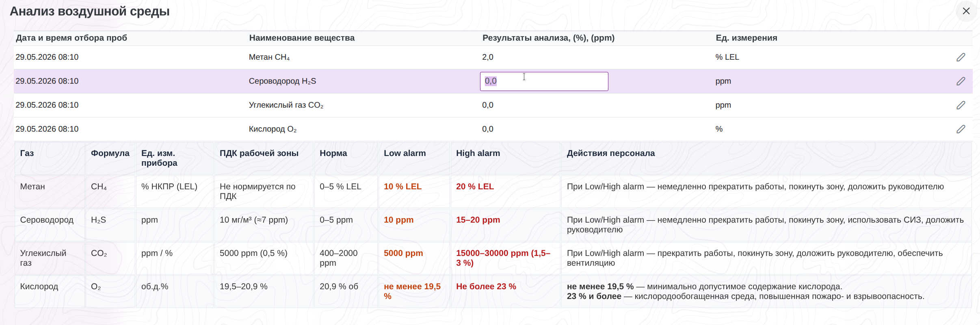Edit the Углекислый газ CO₂ row
This screenshot has width=980, height=325.
coord(961,105)
